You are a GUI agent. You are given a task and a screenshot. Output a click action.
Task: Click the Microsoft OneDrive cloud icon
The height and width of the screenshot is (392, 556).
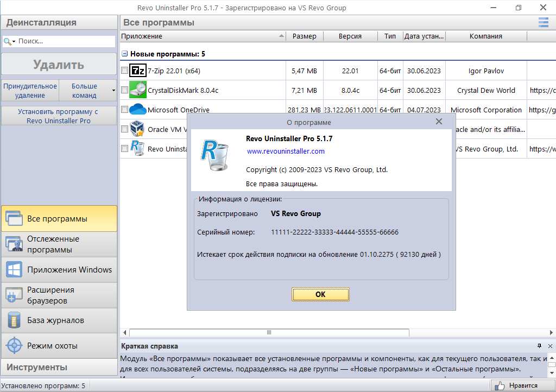[x=137, y=109]
